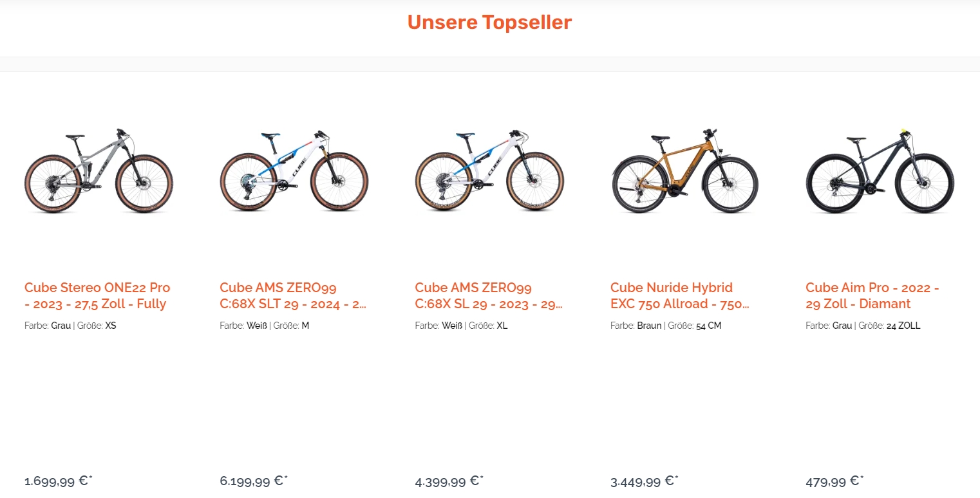980x498 pixels.
Task: Open the Cube AMS ZERO99 C:68X SLT 29 link
Action: (294, 295)
